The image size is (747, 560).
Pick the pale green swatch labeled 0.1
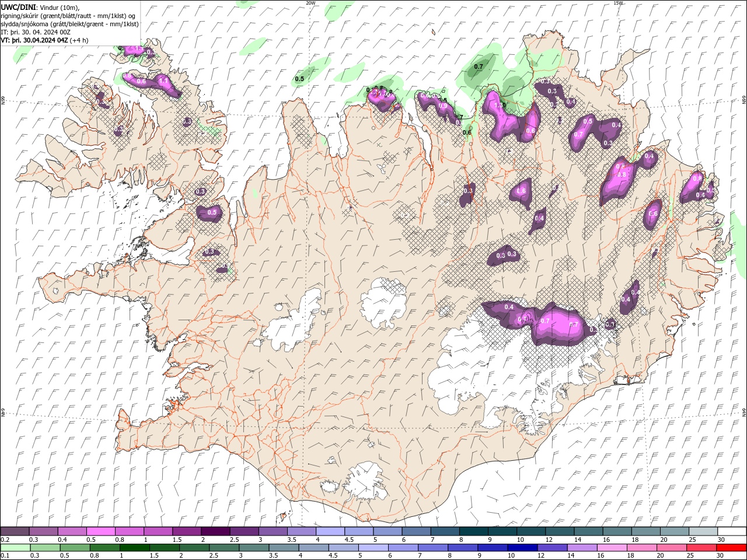click(x=15, y=548)
